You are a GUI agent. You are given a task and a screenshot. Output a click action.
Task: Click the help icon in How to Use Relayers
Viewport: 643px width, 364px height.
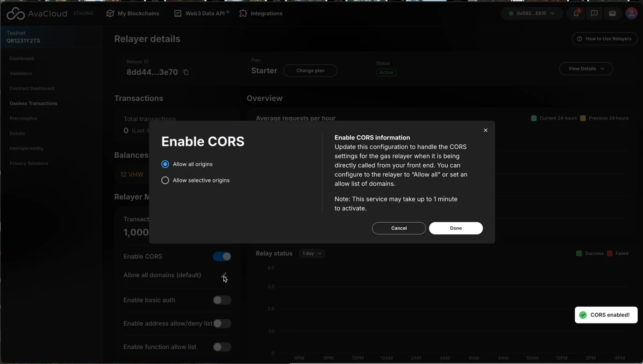[x=579, y=39]
